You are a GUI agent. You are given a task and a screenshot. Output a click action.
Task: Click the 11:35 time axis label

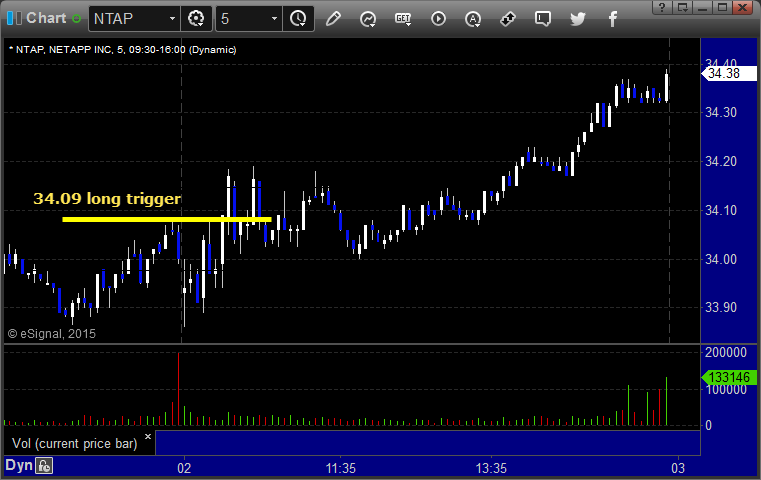tap(340, 468)
